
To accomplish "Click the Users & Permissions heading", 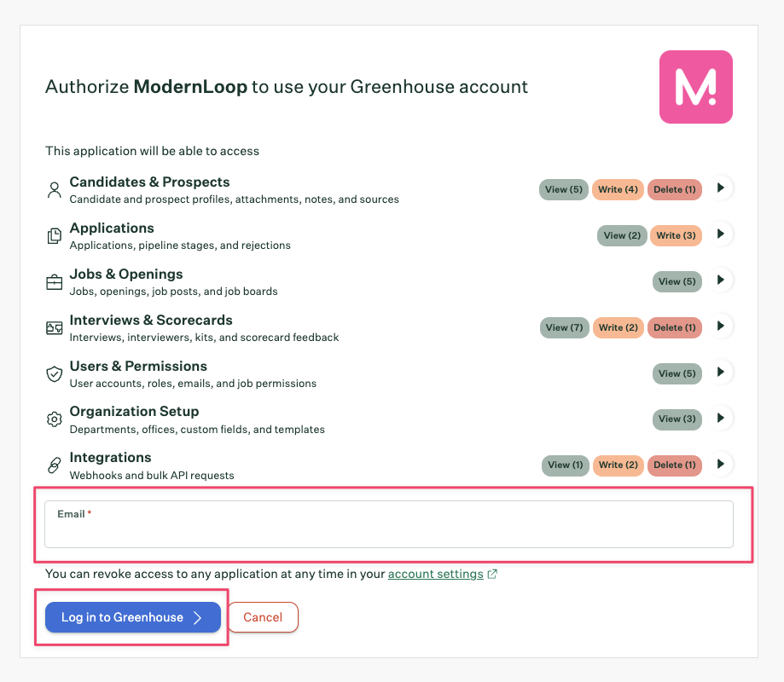I will (138, 366).
